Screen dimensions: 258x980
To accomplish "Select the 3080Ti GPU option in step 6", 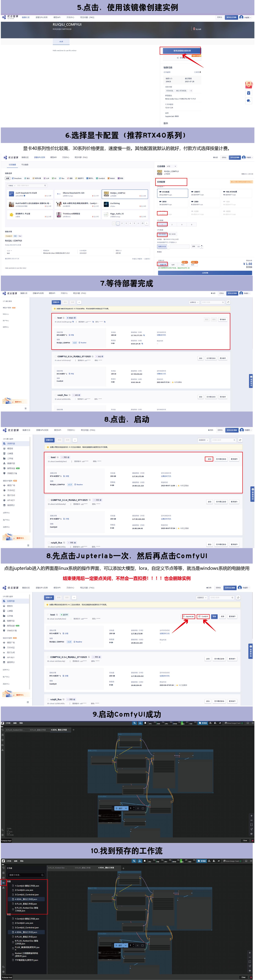I will point(204,193).
